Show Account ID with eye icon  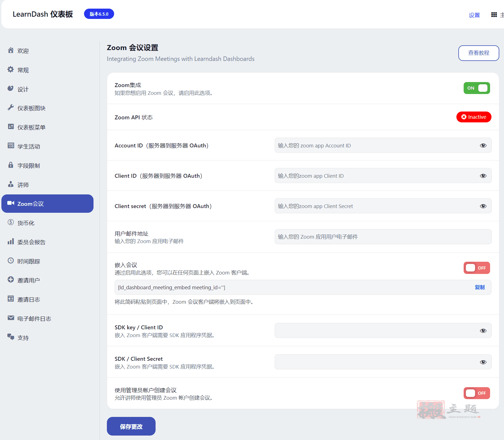click(x=483, y=145)
